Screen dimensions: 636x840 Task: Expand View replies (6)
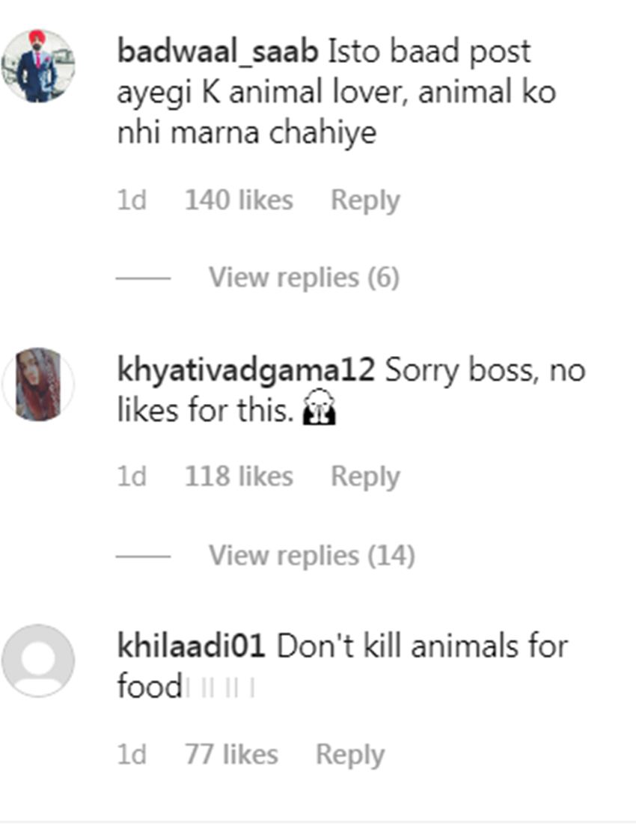[x=303, y=278]
